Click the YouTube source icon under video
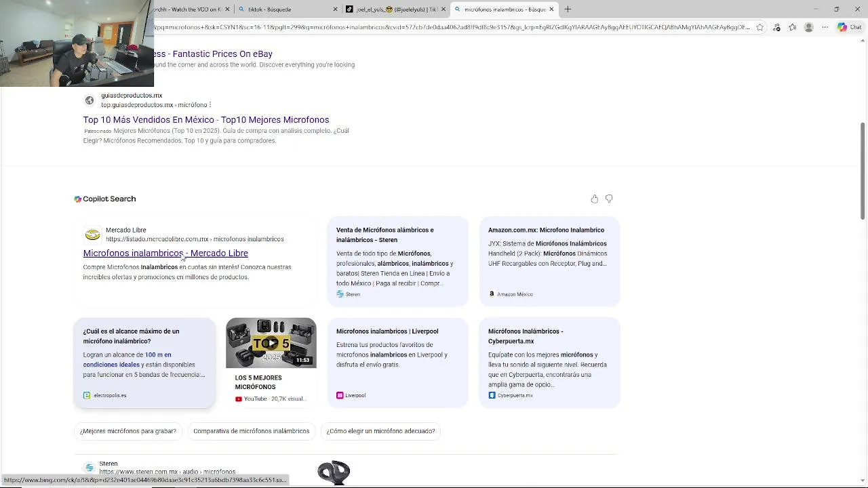868x488 pixels. (x=239, y=399)
